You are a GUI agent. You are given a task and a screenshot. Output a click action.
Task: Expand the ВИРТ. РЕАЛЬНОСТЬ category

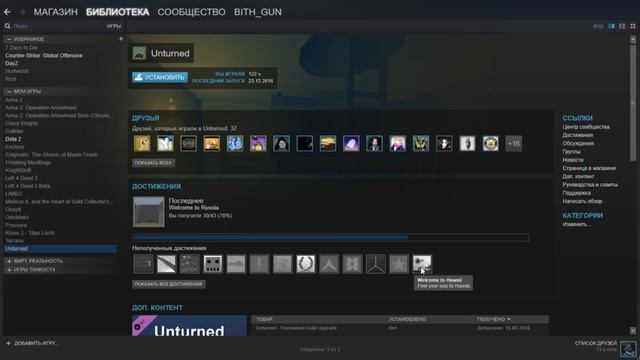coord(9,261)
